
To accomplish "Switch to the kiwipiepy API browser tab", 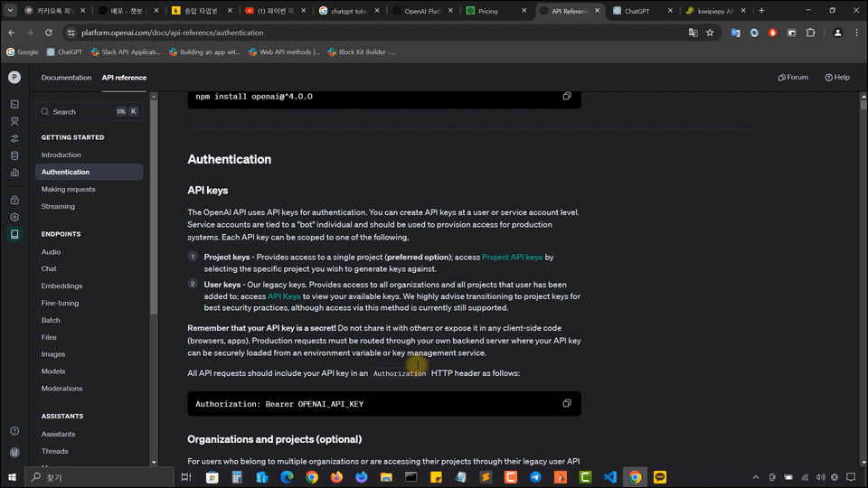I will 716,11.
